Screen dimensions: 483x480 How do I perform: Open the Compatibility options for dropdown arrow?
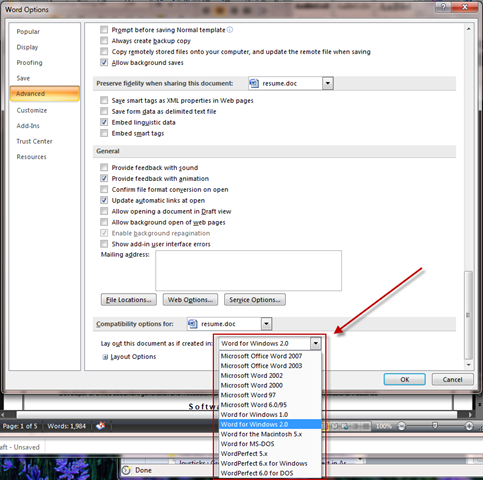pyautogui.click(x=266, y=324)
